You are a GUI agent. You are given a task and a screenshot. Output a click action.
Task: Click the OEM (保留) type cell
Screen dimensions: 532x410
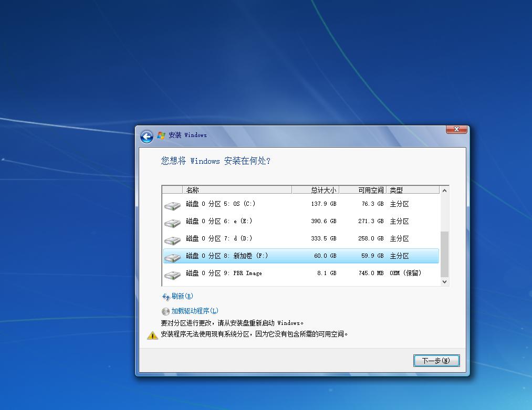pos(405,273)
